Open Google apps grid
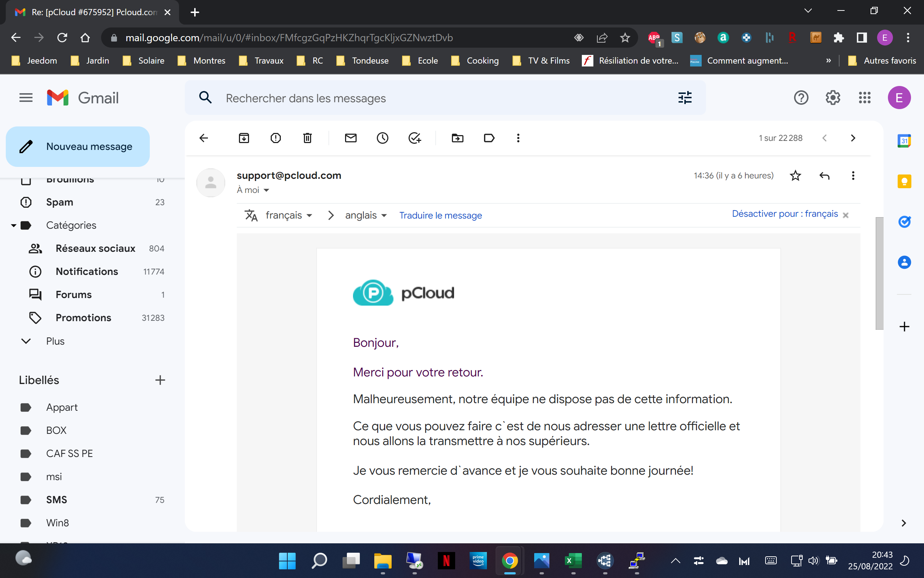This screenshot has height=578, width=924. click(x=864, y=98)
